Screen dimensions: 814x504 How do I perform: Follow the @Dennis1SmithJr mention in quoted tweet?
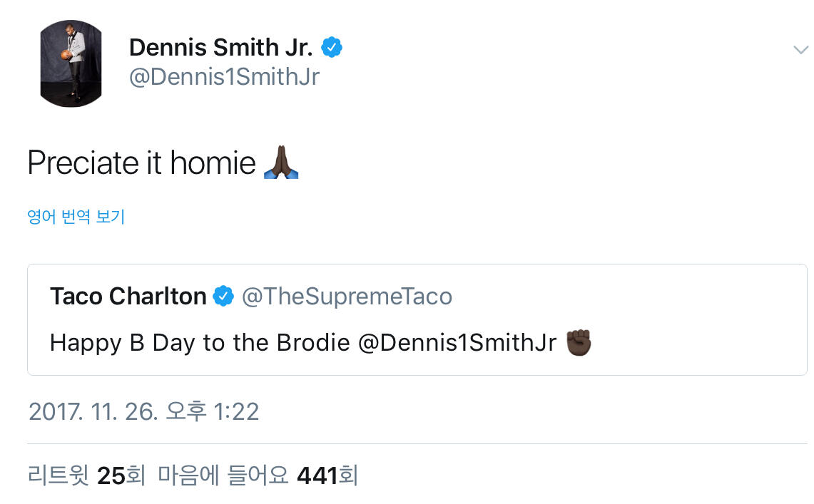coord(457,343)
